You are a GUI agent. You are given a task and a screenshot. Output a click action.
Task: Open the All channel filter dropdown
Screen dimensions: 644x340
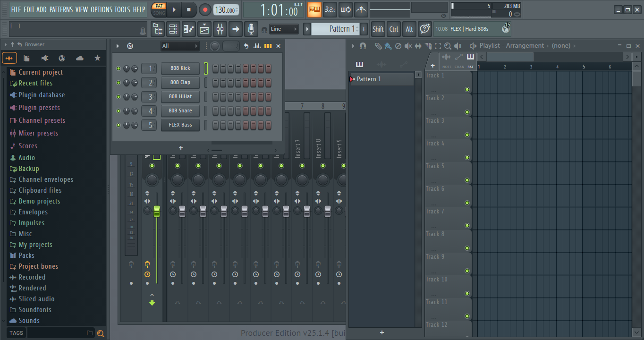pyautogui.click(x=180, y=46)
